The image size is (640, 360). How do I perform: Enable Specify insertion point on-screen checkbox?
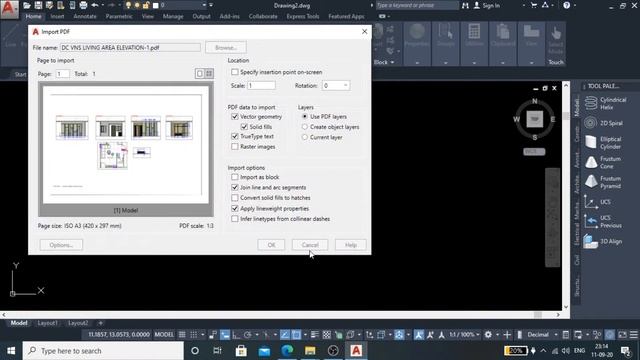click(x=235, y=72)
